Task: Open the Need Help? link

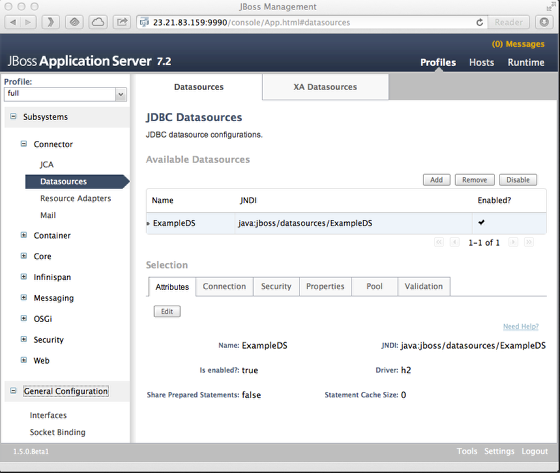Action: 521,327
